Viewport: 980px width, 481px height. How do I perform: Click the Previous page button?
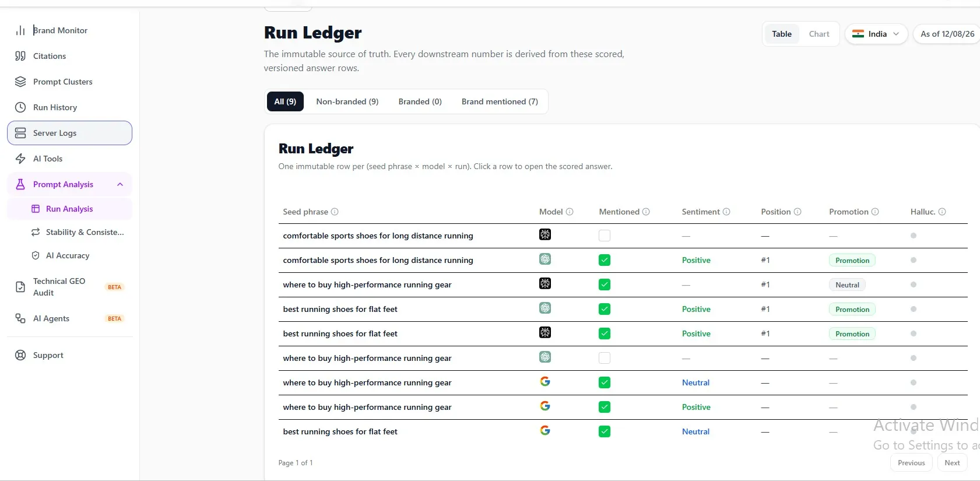(911, 463)
